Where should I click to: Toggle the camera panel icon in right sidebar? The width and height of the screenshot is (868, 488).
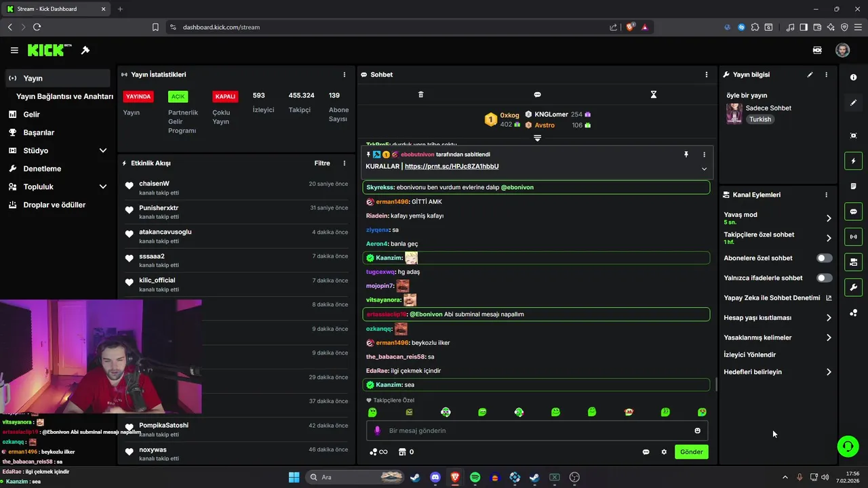click(x=853, y=262)
